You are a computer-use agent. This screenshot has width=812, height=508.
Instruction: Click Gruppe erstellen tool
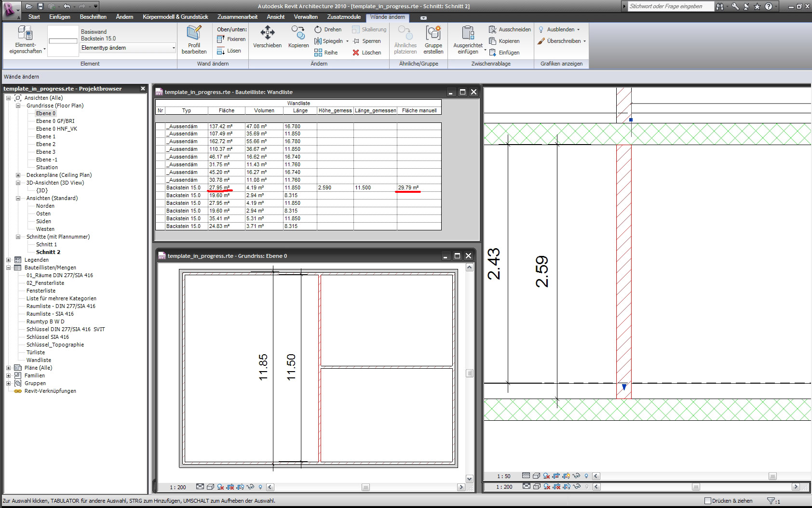point(433,40)
